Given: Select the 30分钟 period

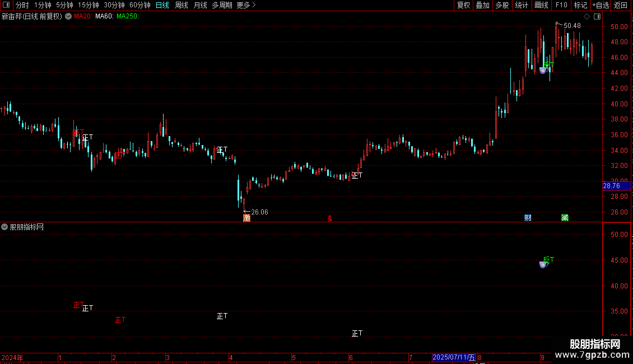Looking at the screenshot, I should coord(114,5).
